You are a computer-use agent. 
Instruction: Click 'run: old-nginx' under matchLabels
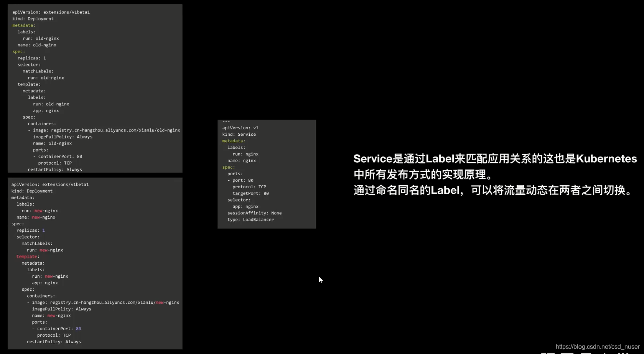tap(46, 77)
